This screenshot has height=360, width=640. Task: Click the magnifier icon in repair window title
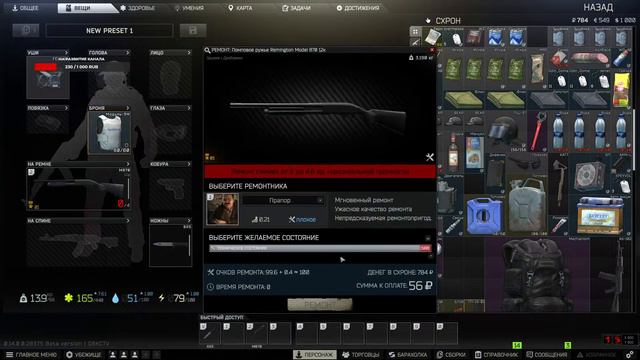pyautogui.click(x=207, y=50)
